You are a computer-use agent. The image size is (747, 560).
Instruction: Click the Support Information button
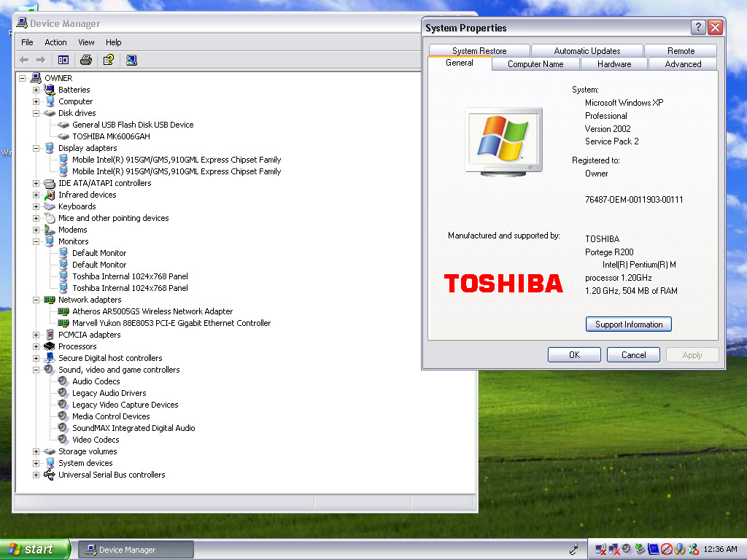point(628,324)
